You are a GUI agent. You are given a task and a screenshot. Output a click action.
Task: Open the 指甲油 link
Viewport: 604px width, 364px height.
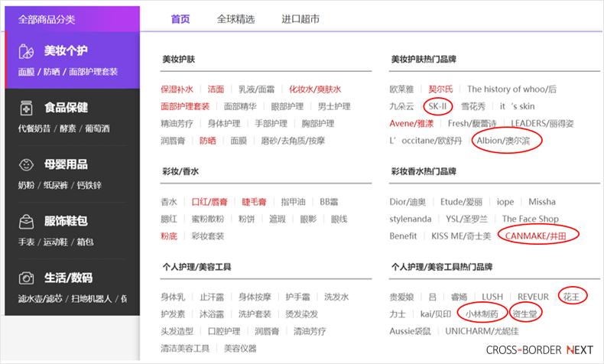click(293, 202)
